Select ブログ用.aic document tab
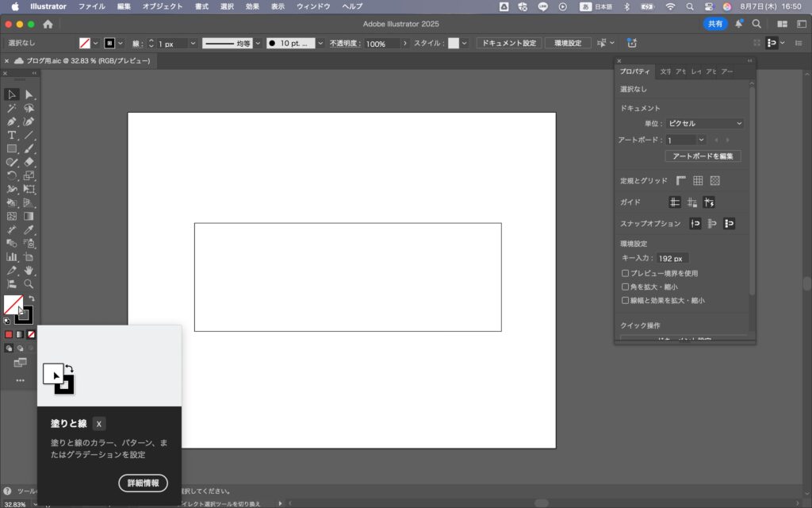This screenshot has width=812, height=508. pos(88,60)
